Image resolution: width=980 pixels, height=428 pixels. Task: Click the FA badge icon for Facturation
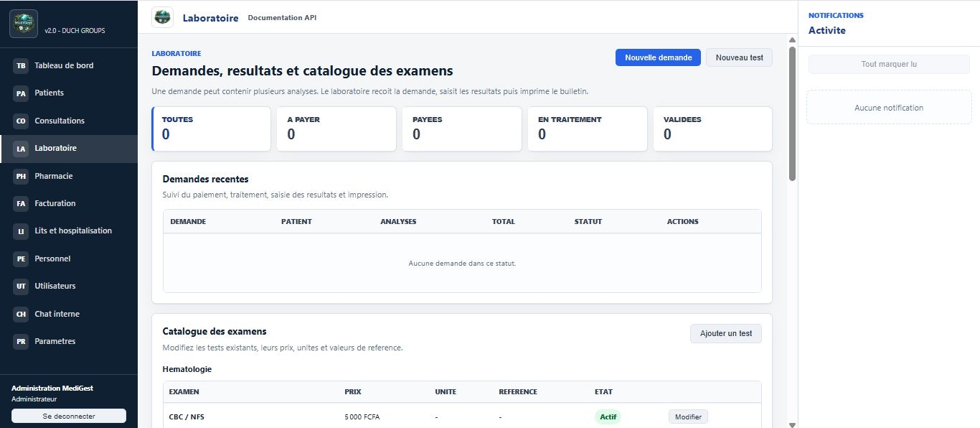(21, 204)
